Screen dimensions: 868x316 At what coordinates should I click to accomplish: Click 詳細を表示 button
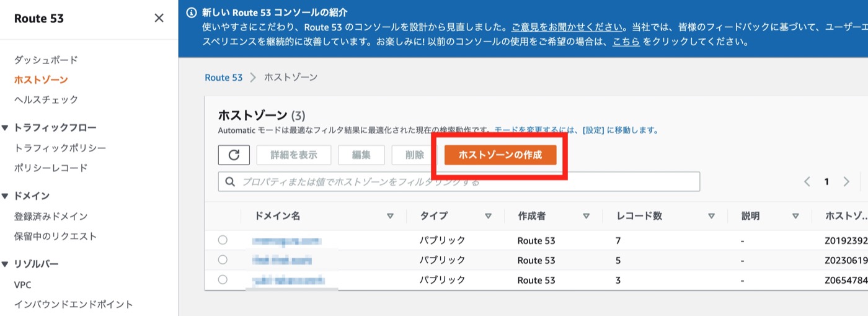point(294,155)
